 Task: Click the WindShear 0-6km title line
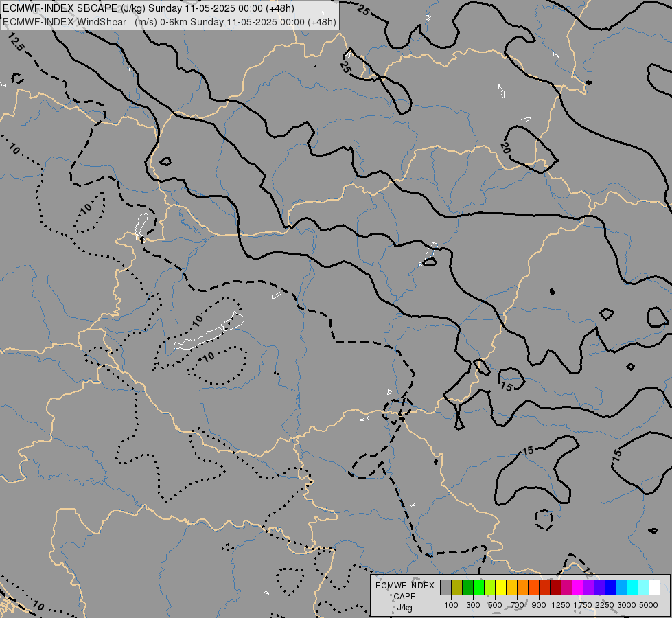coord(170,22)
